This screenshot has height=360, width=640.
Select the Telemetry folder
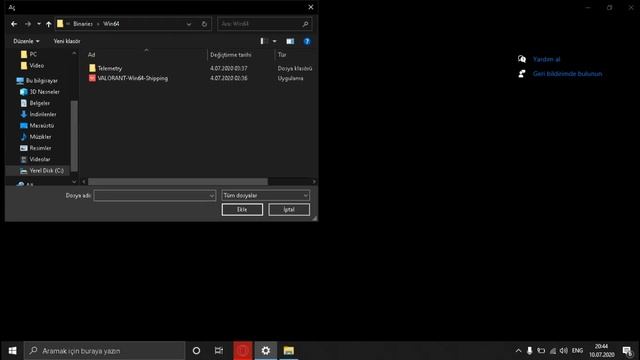pos(110,69)
